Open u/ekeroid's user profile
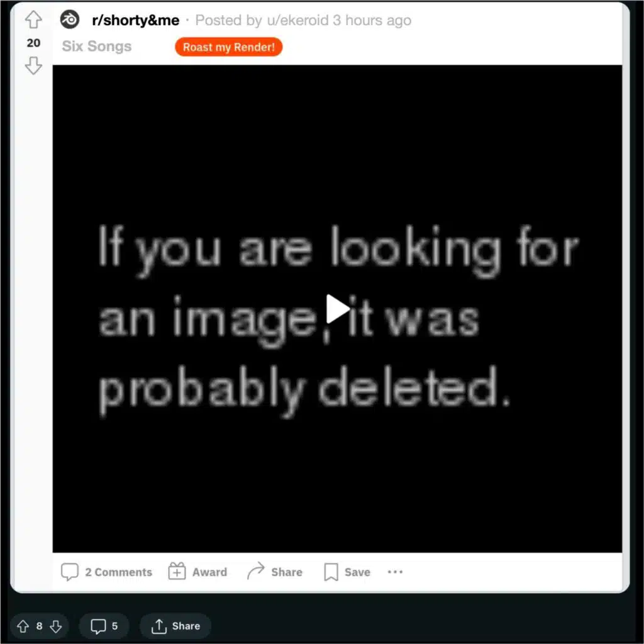 point(297,20)
